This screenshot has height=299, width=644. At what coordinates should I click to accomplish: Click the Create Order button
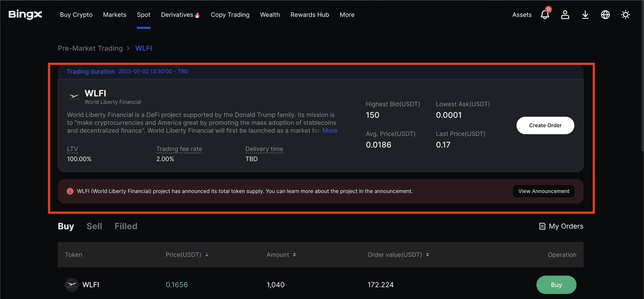coord(545,125)
